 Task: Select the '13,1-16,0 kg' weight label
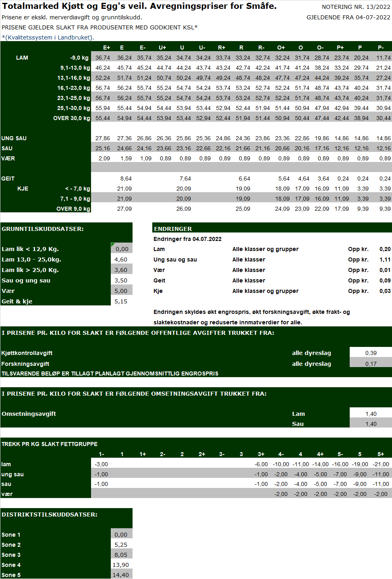(73, 78)
